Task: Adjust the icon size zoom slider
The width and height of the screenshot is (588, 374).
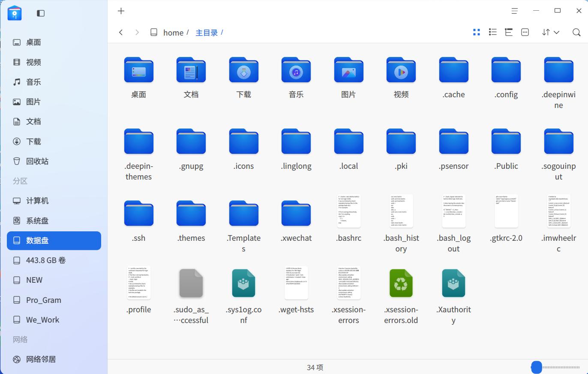Action: (537, 367)
